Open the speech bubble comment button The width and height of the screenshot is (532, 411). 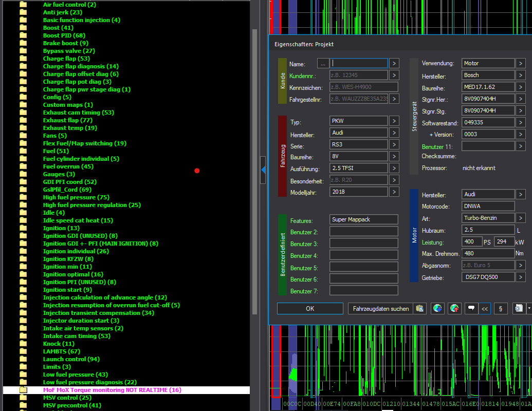pos(471,309)
